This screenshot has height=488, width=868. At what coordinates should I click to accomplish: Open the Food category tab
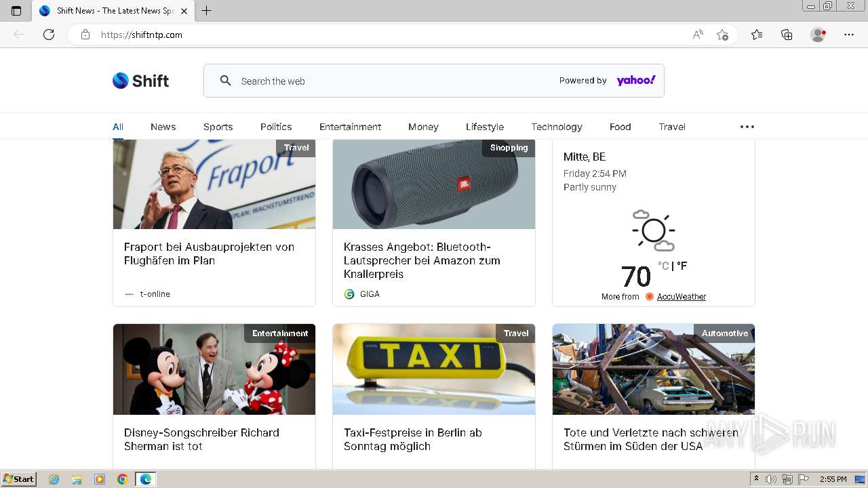coord(620,127)
